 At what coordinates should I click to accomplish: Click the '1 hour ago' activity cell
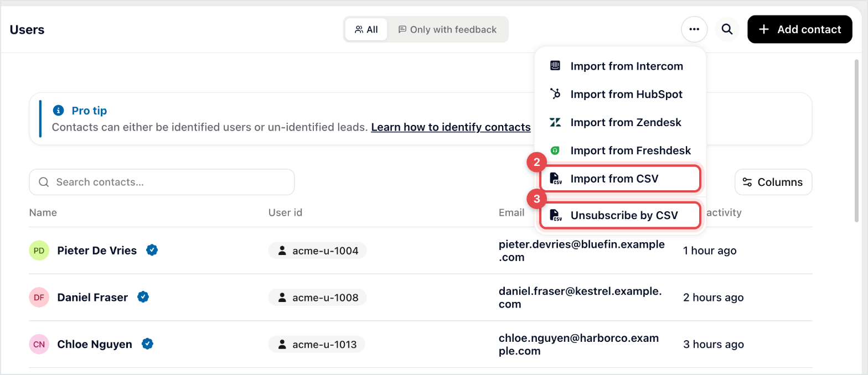(x=710, y=251)
